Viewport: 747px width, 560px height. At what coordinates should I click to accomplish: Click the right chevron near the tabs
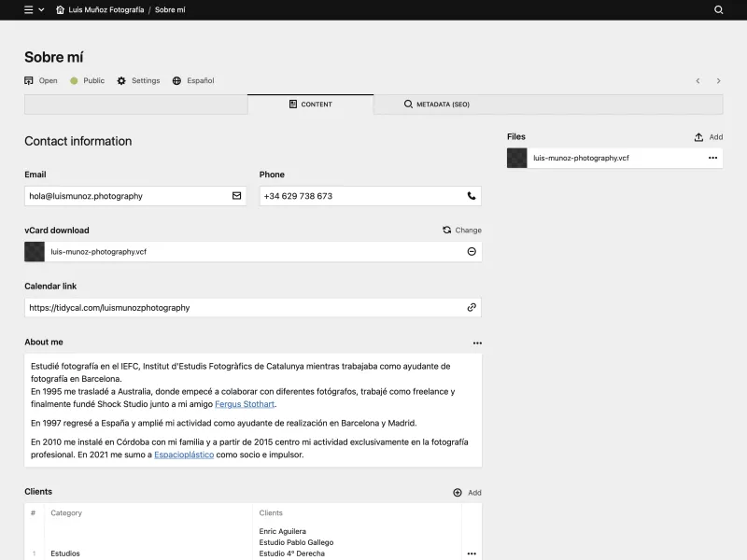point(718,80)
